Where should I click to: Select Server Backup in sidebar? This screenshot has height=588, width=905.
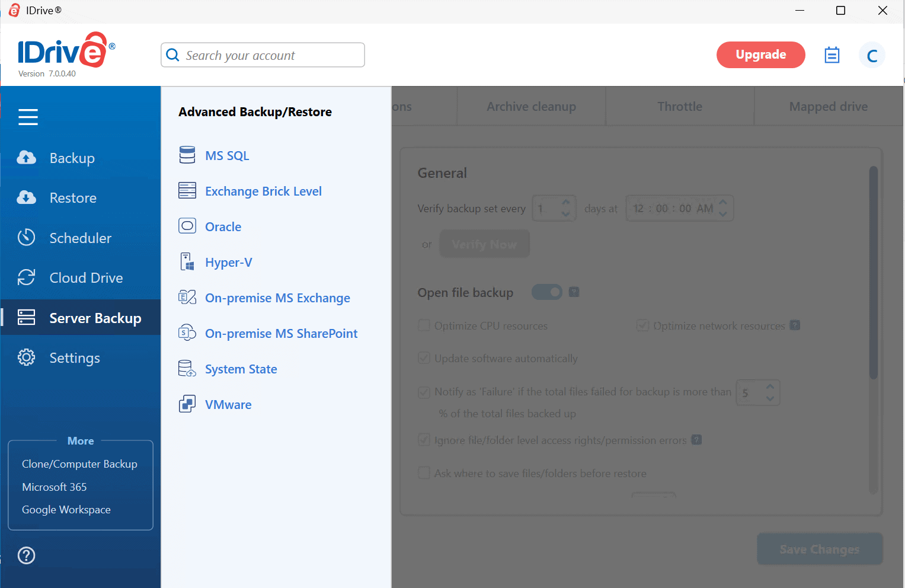tap(81, 318)
